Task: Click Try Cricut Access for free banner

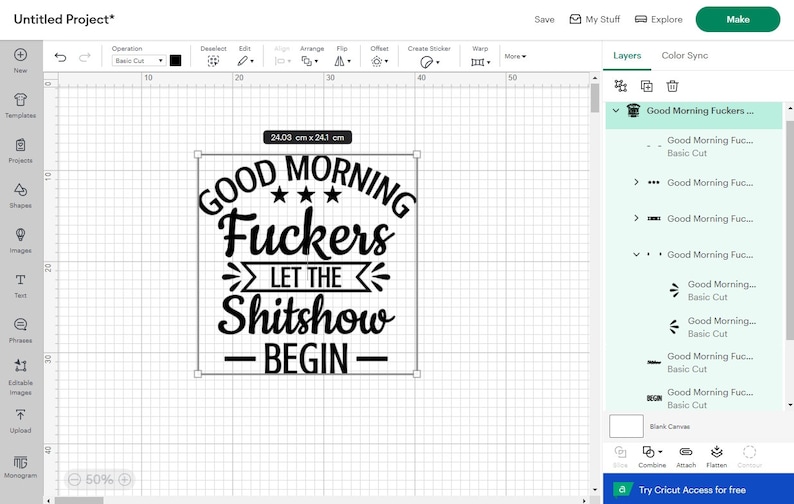Action: (698, 489)
